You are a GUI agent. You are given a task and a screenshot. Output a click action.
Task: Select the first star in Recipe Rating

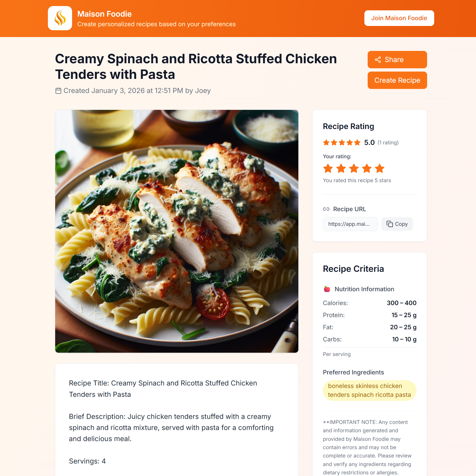326,142
